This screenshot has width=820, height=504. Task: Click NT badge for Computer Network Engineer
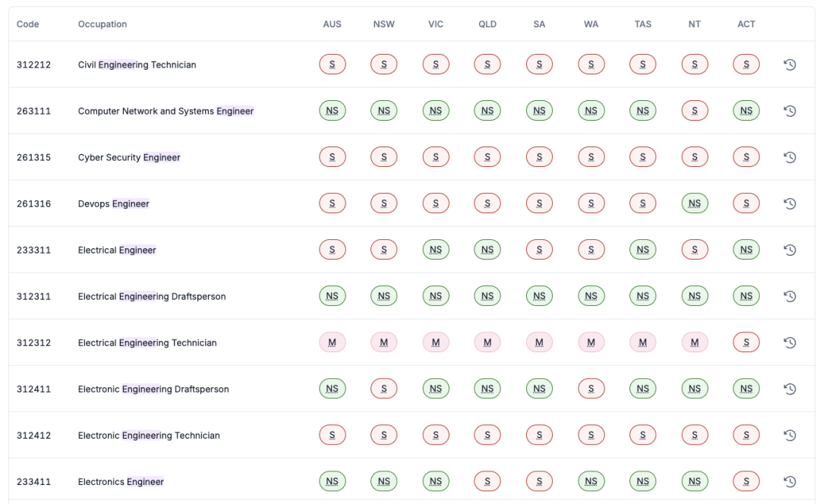[x=695, y=111]
